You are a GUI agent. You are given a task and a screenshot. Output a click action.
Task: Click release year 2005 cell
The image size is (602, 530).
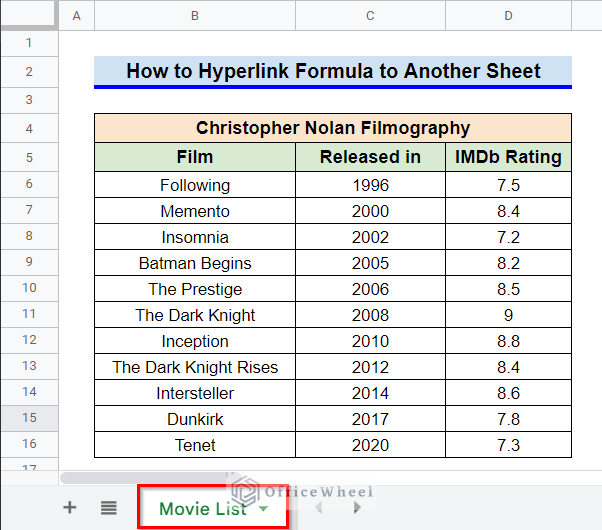[370, 263]
